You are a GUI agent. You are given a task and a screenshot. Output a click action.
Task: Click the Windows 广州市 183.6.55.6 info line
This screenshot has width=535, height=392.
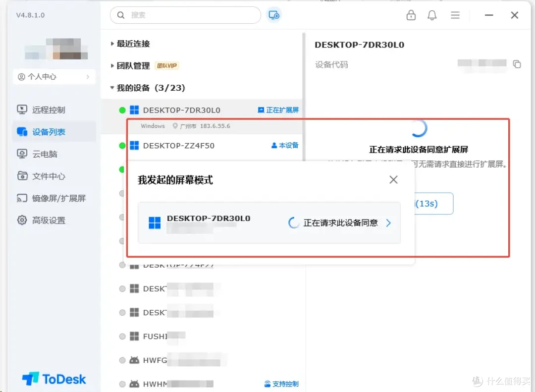(x=185, y=126)
